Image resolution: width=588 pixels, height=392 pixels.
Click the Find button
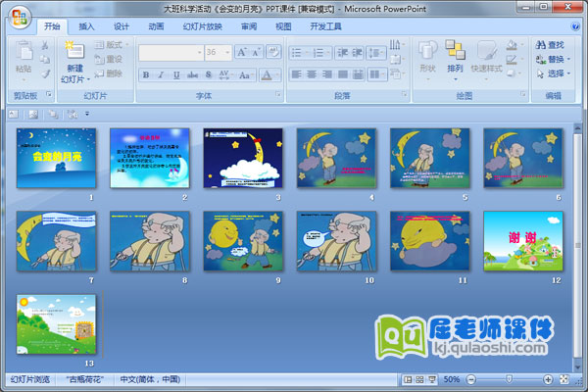pos(550,45)
